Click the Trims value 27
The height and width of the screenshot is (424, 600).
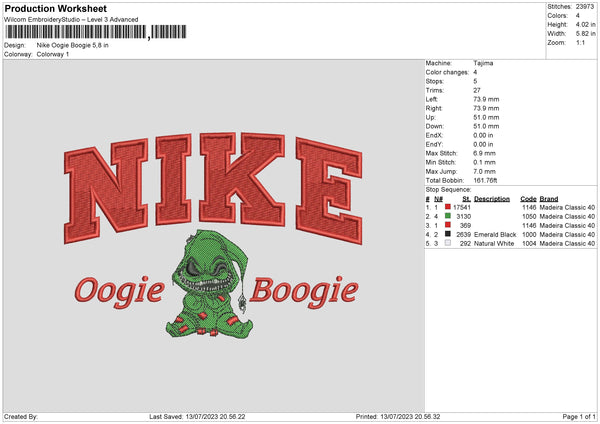(477, 90)
